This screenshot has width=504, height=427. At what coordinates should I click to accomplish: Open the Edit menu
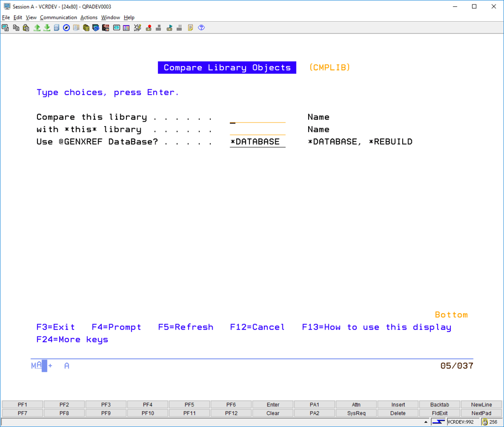pyautogui.click(x=18, y=17)
